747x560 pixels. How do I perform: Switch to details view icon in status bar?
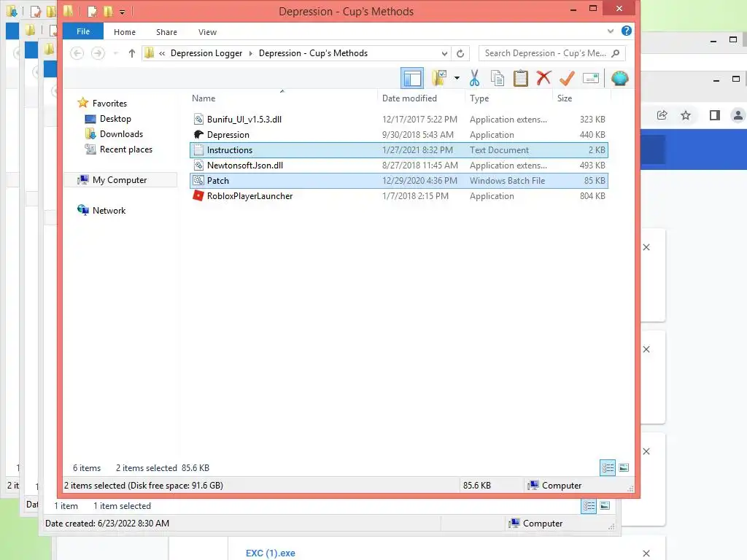click(x=608, y=467)
